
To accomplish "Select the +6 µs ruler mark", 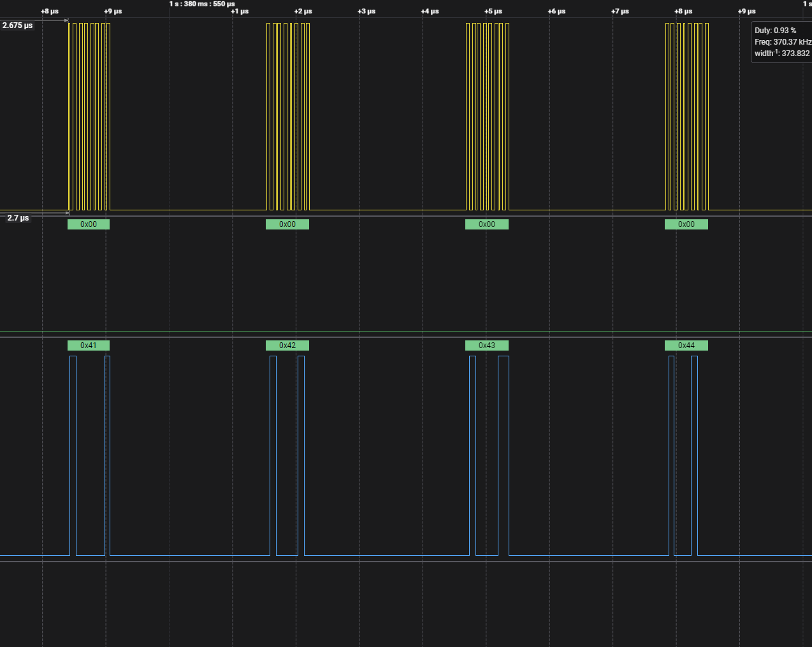I will click(556, 11).
